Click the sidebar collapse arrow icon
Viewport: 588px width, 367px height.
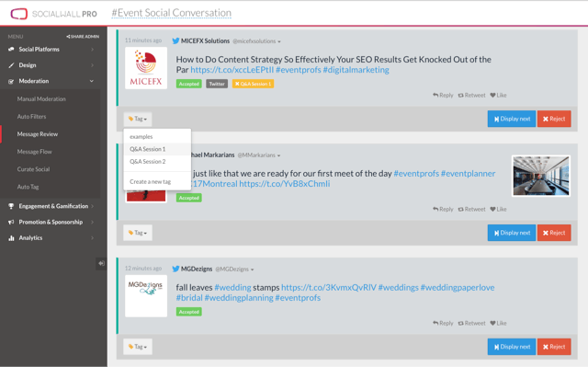pos(101,263)
